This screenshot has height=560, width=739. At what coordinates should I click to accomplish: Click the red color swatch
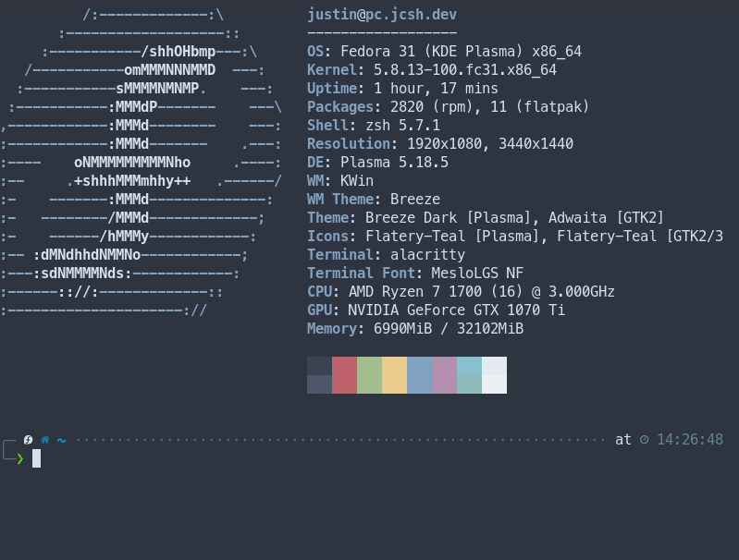coord(344,375)
